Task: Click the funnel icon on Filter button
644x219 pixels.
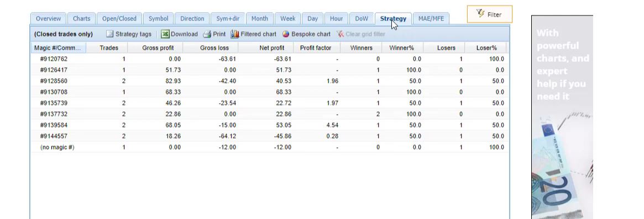Action: [x=480, y=14]
